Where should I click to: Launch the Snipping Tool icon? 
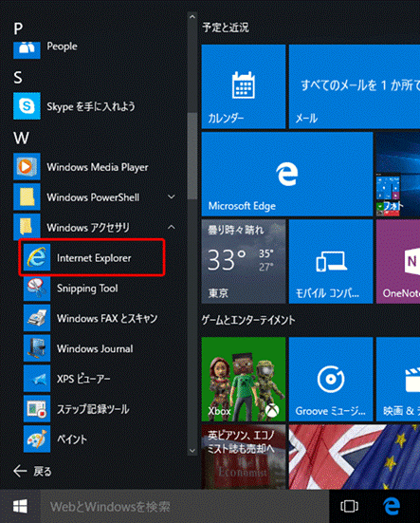coord(37,288)
